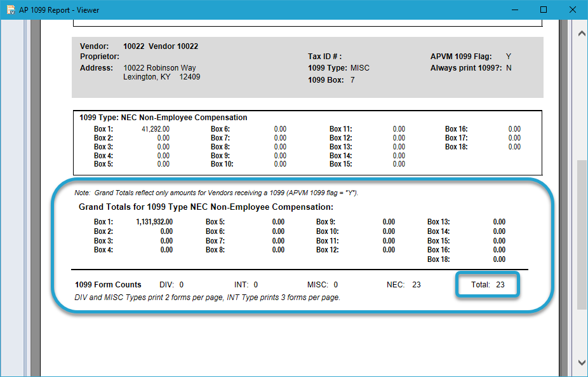Image resolution: width=588 pixels, height=377 pixels.
Task: Click the "Box 16:" label in vendor NEC section
Action: point(457,129)
